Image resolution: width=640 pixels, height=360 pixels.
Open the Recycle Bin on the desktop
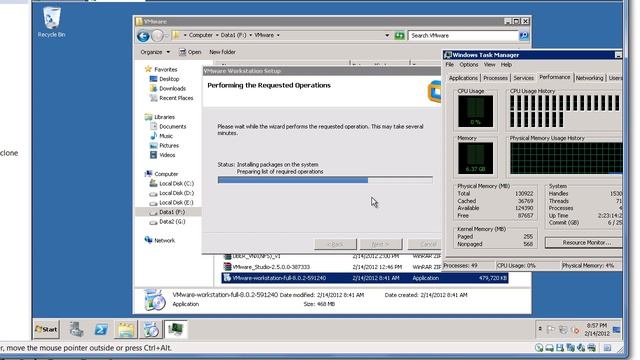pyautogui.click(x=51, y=22)
